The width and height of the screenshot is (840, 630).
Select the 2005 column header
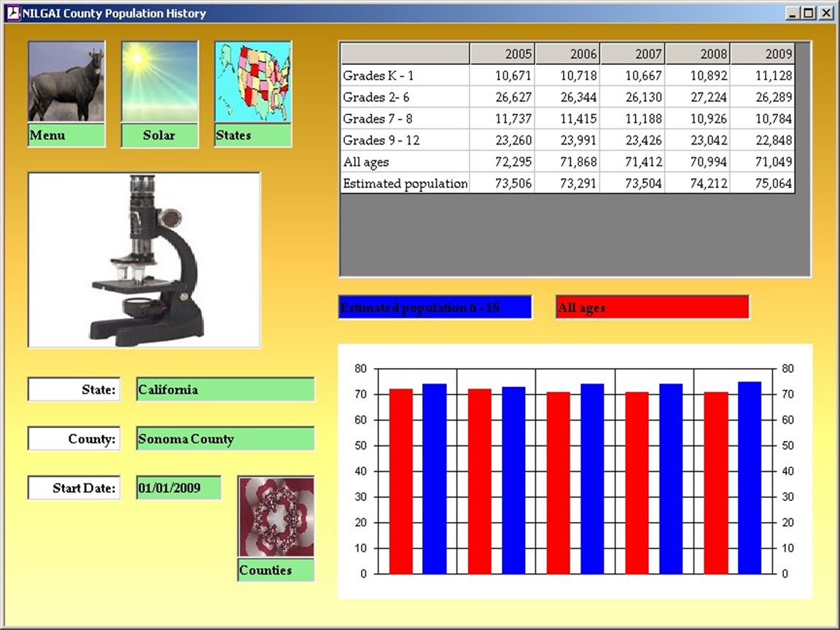(x=502, y=54)
